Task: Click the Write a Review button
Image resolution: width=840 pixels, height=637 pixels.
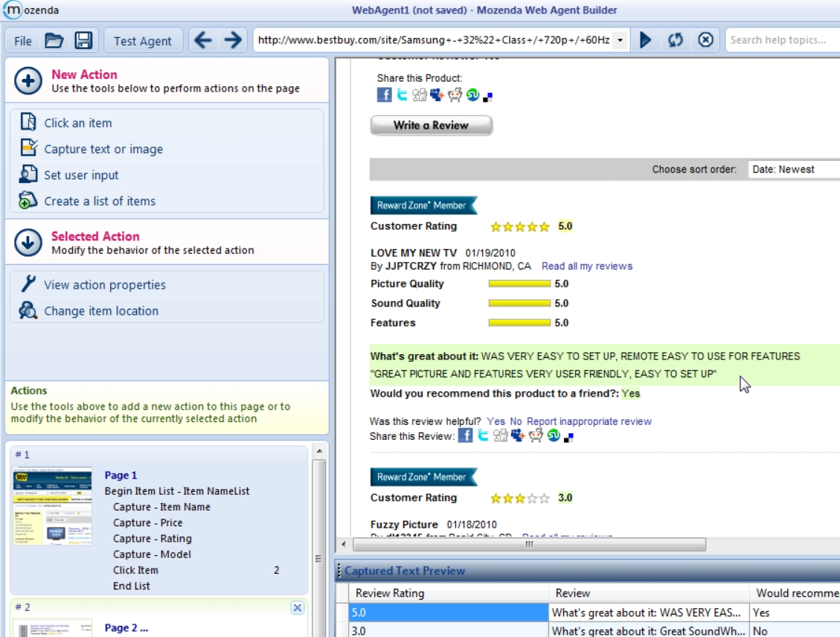Action: pyautogui.click(x=432, y=125)
